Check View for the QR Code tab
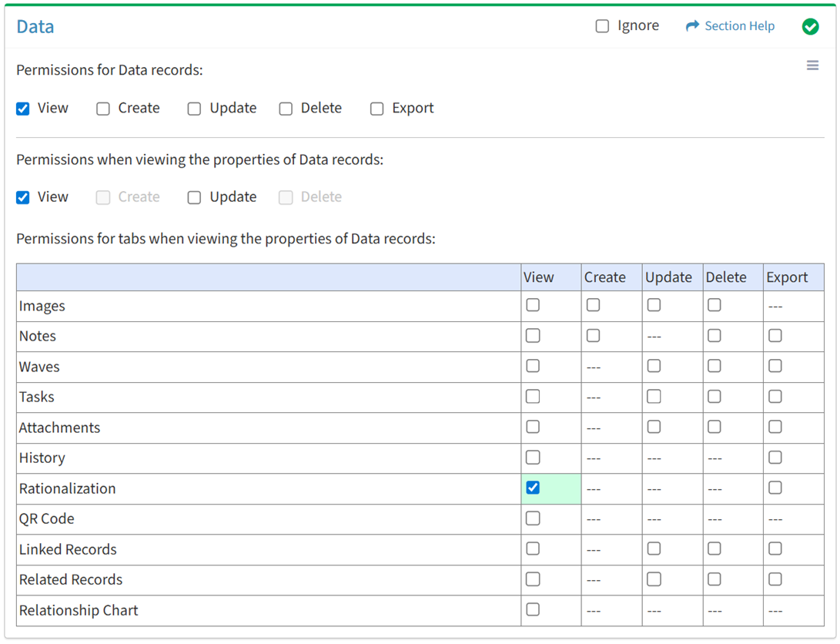The width and height of the screenshot is (840, 644). 533,518
